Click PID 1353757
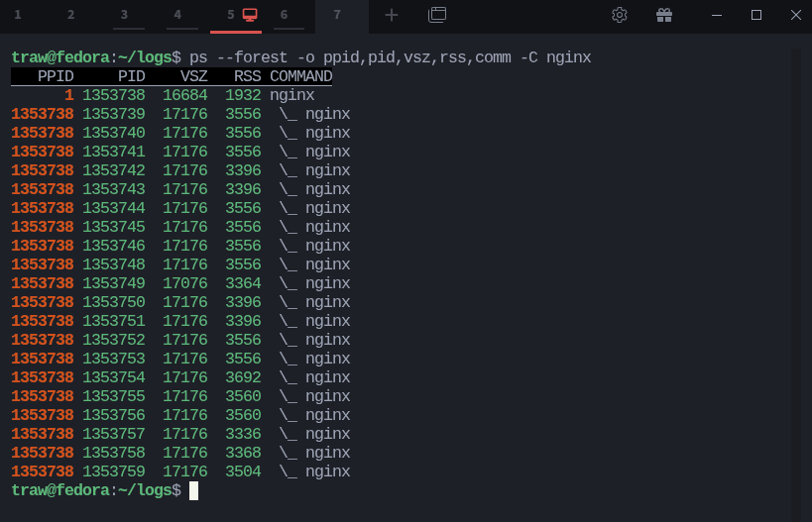 click(114, 434)
